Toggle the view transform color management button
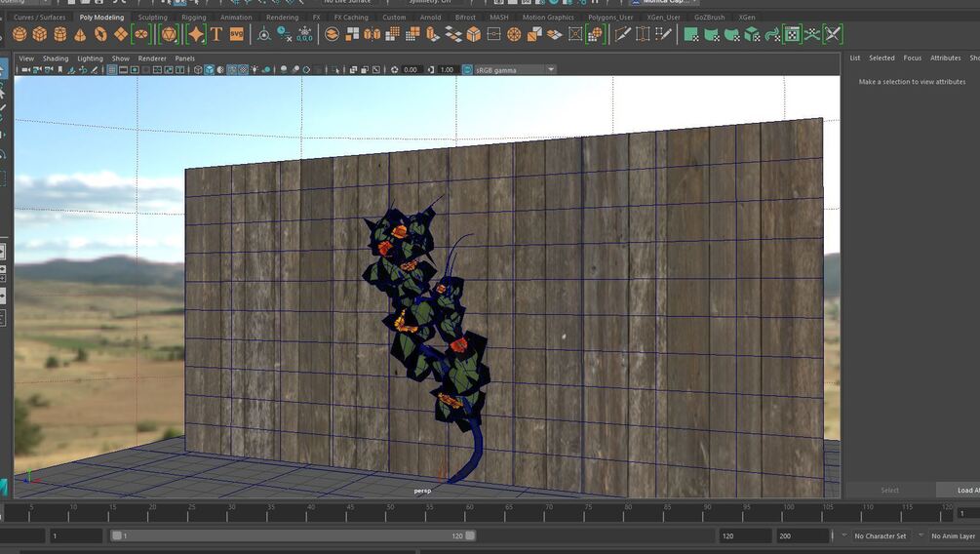 [x=467, y=70]
